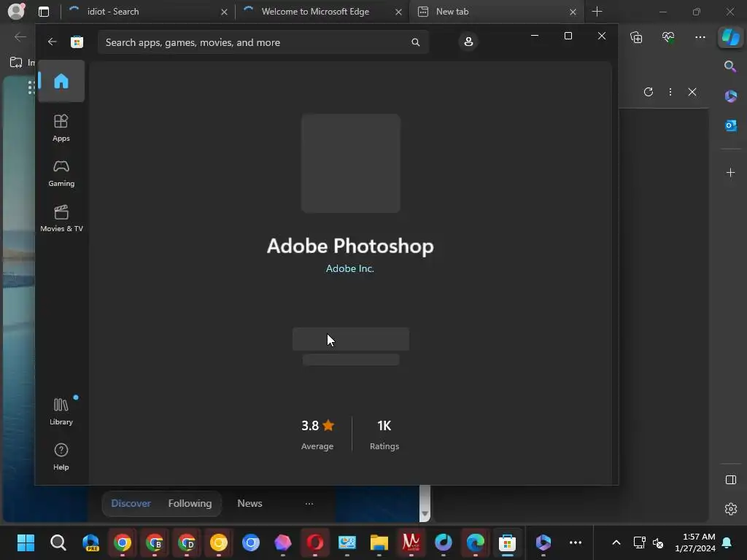
Task: Click the Store back arrow
Action: pos(52,42)
